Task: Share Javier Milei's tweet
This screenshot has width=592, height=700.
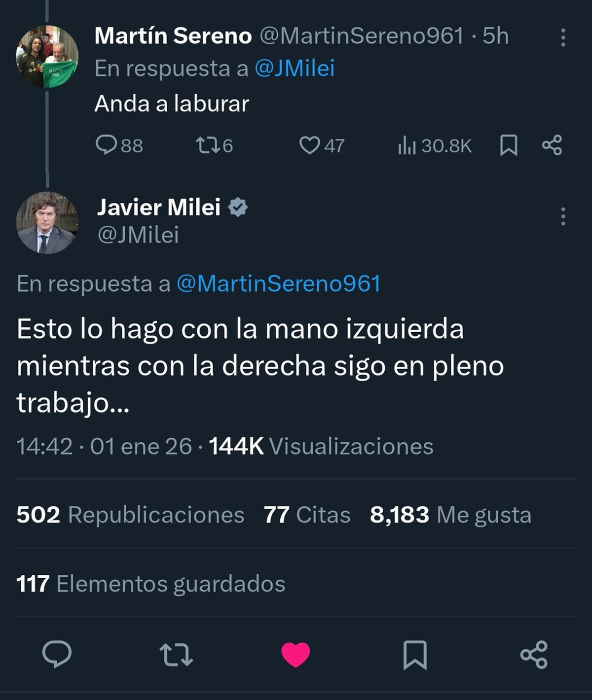Action: pyautogui.click(x=534, y=654)
